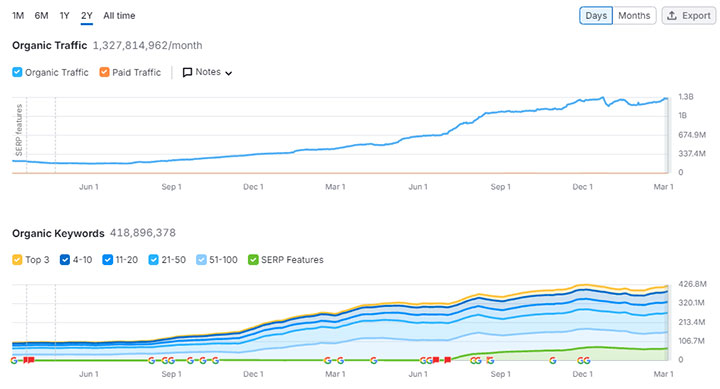The width and height of the screenshot is (720, 389).
Task: Switch chart granularity to Days
Action: coord(596,16)
